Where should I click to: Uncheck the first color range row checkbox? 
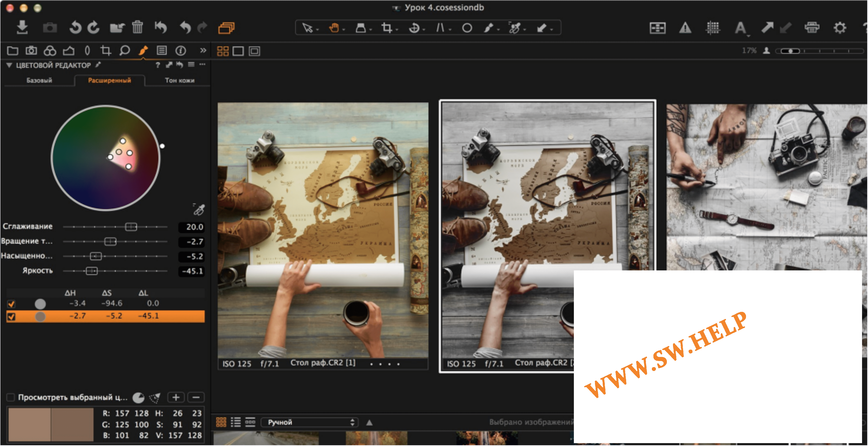tap(11, 304)
